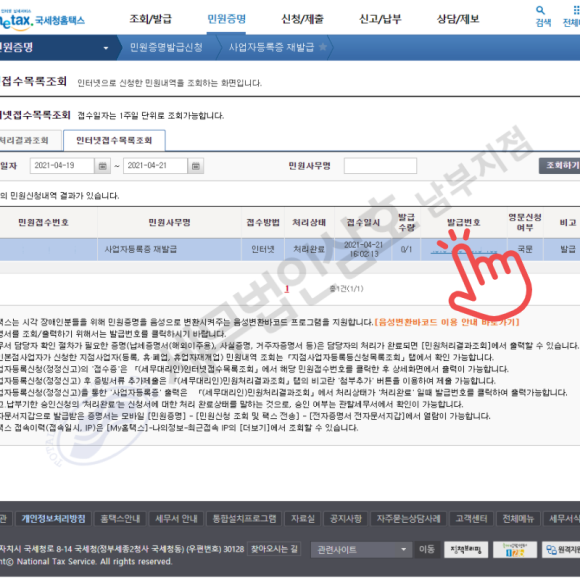Click the 인터넷 접수방법 cell
The width and height of the screenshot is (580, 580).
263,250
